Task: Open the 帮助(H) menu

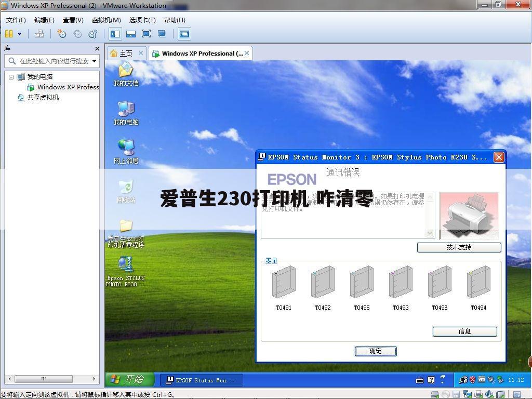Action: [175, 20]
